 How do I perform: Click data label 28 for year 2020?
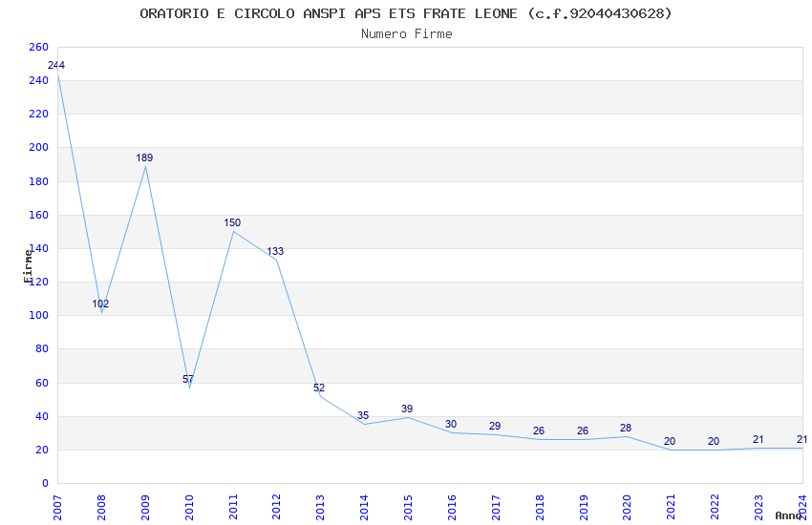pyautogui.click(x=626, y=429)
